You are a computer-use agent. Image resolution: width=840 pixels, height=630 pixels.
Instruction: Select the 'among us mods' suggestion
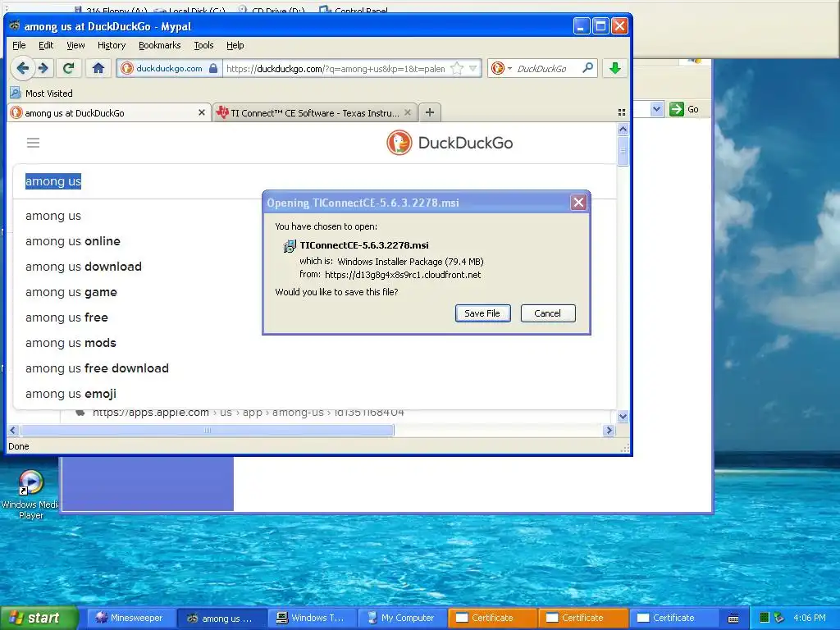click(71, 343)
